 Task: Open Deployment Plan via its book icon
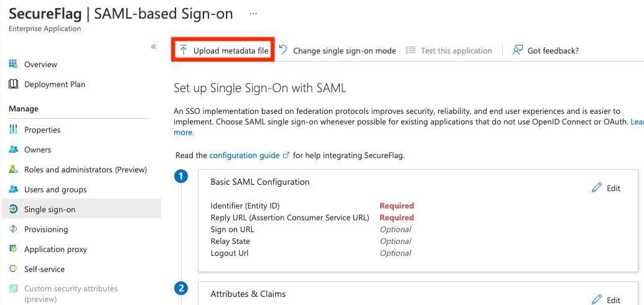coord(13,84)
